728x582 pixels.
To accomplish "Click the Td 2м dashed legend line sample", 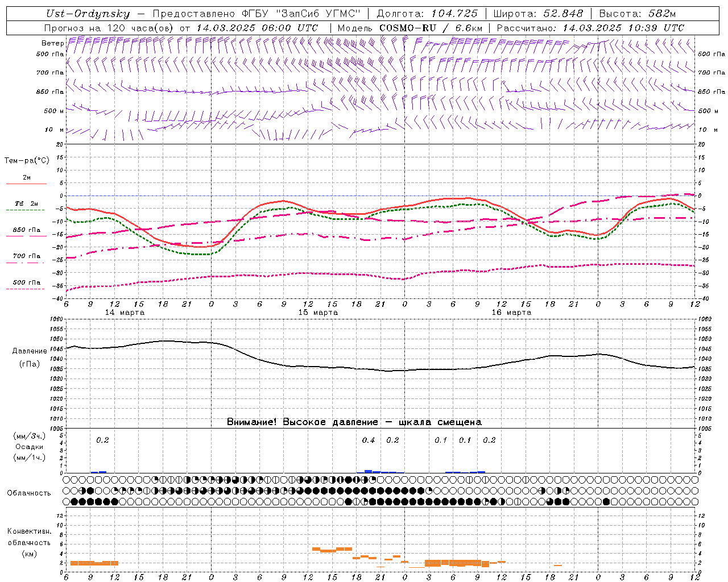I will click(x=26, y=210).
